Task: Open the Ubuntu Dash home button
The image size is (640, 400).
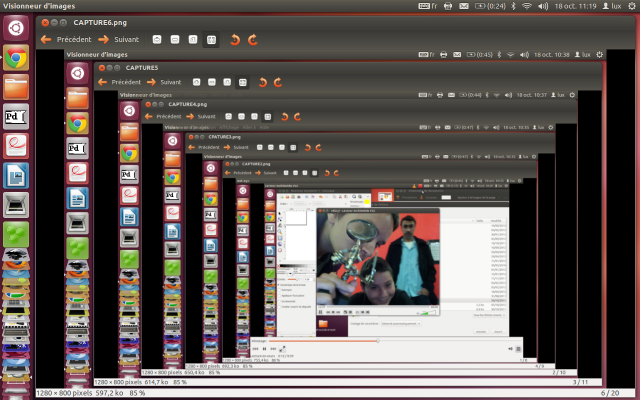Action: point(16,29)
